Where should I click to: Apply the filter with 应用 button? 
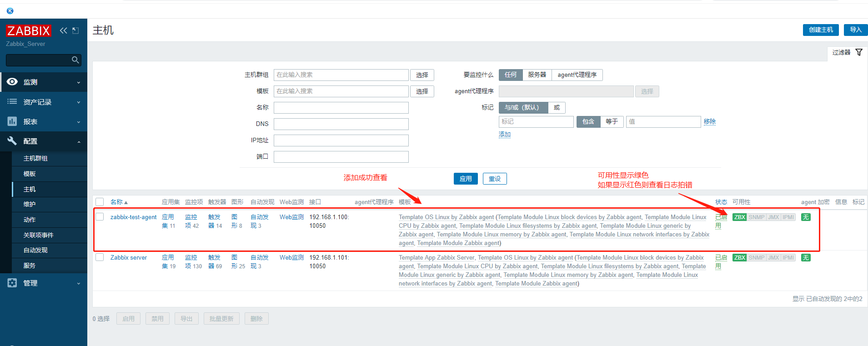tap(466, 179)
